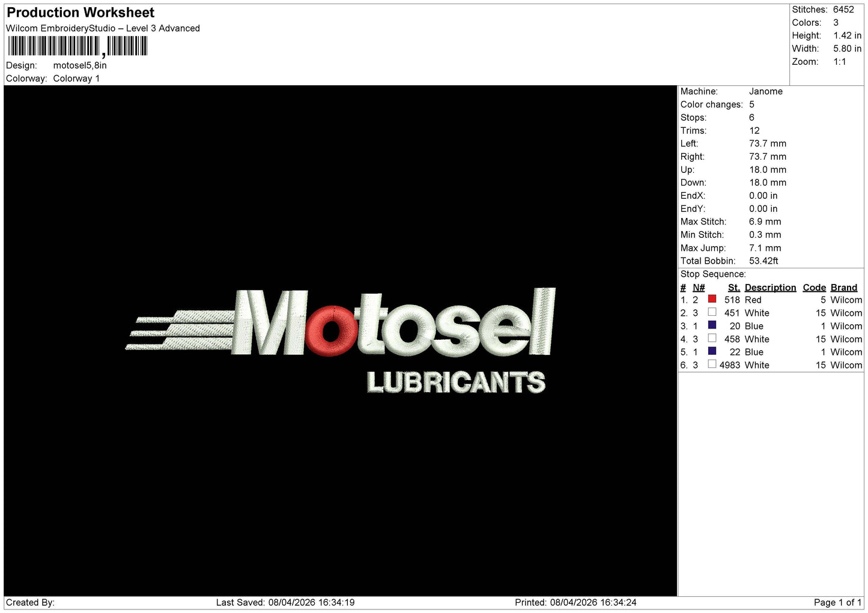Click the stitch count '4983' in stop 6
The image size is (868, 613).
(x=730, y=365)
